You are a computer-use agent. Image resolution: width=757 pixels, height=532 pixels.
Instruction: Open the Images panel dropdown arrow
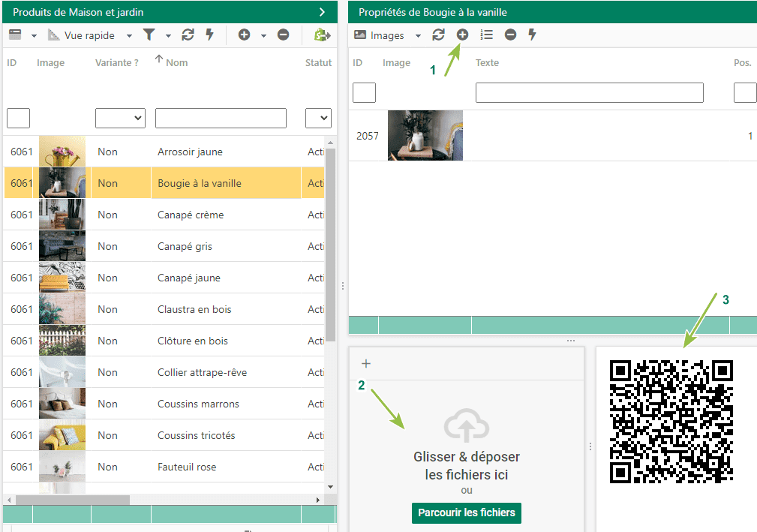[418, 36]
